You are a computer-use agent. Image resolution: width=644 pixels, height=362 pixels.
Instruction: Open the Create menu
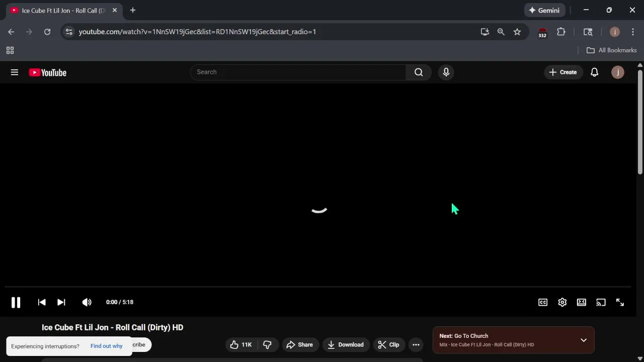tap(563, 72)
